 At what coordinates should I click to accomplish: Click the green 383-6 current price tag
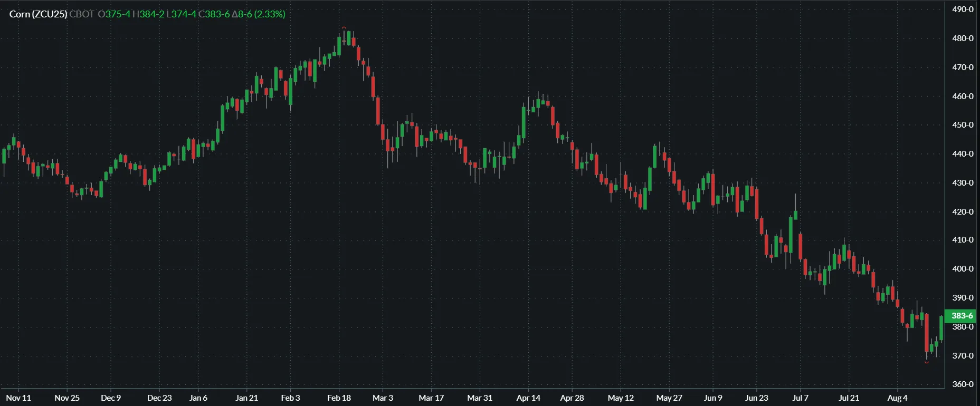962,316
